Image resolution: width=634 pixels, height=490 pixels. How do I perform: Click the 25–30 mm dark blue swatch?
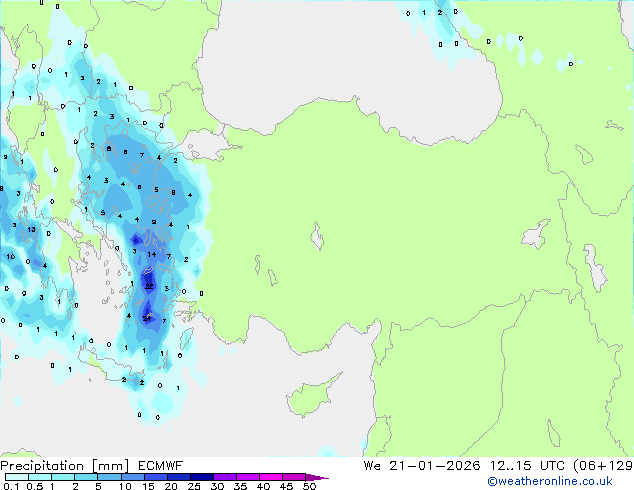tap(202, 477)
